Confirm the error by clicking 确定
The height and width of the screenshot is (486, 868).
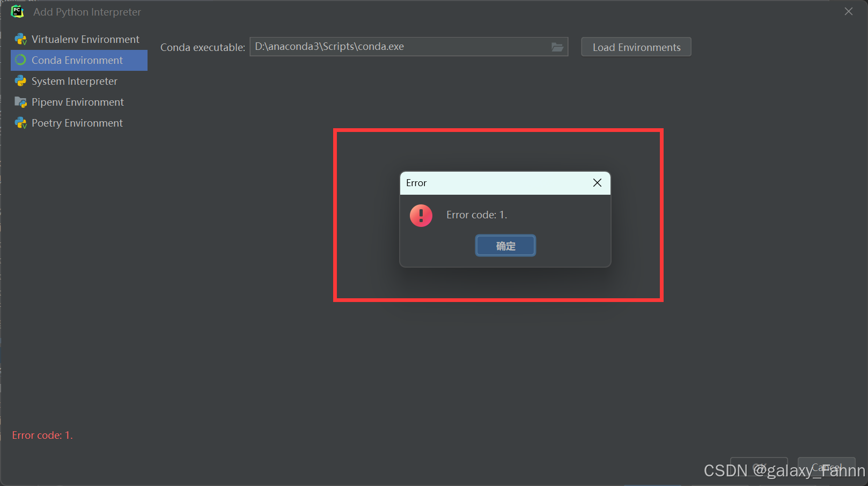tap(505, 245)
